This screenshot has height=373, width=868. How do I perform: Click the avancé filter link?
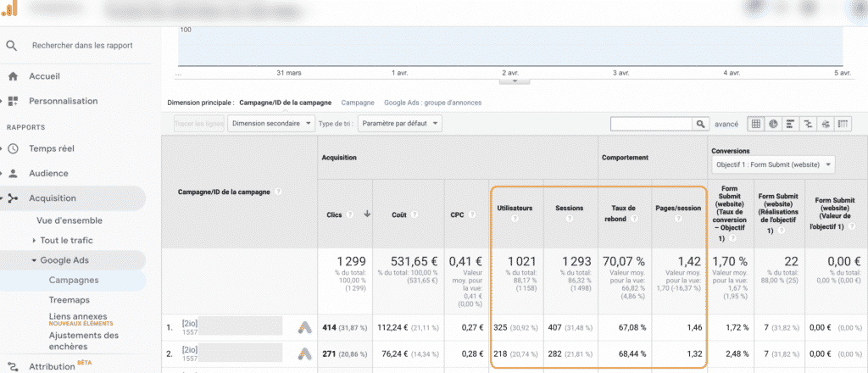pos(728,124)
